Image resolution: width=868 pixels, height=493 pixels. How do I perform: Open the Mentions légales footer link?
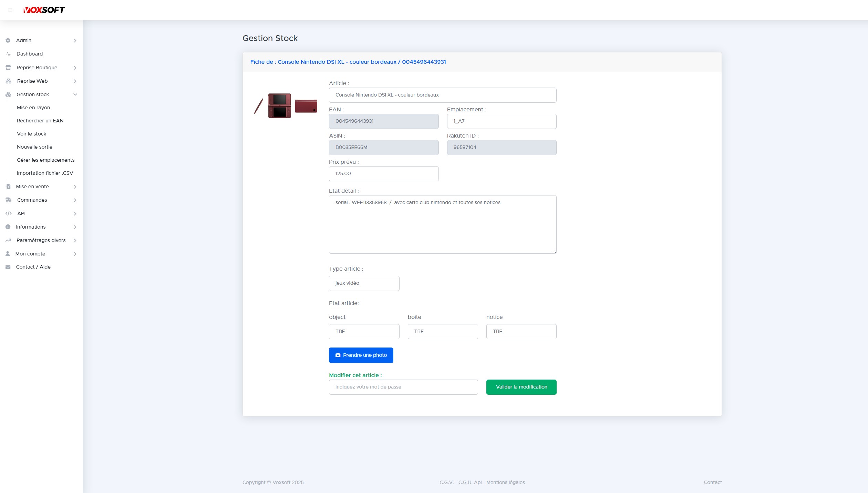pyautogui.click(x=505, y=482)
